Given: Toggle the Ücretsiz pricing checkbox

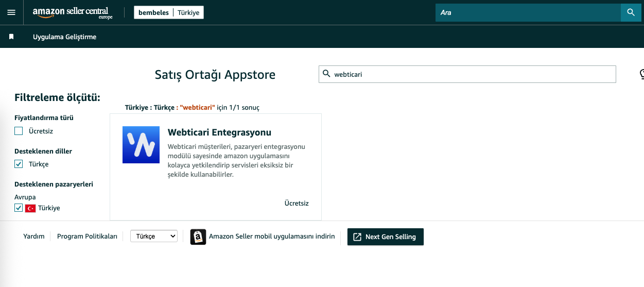Looking at the screenshot, I should pyautogui.click(x=19, y=131).
